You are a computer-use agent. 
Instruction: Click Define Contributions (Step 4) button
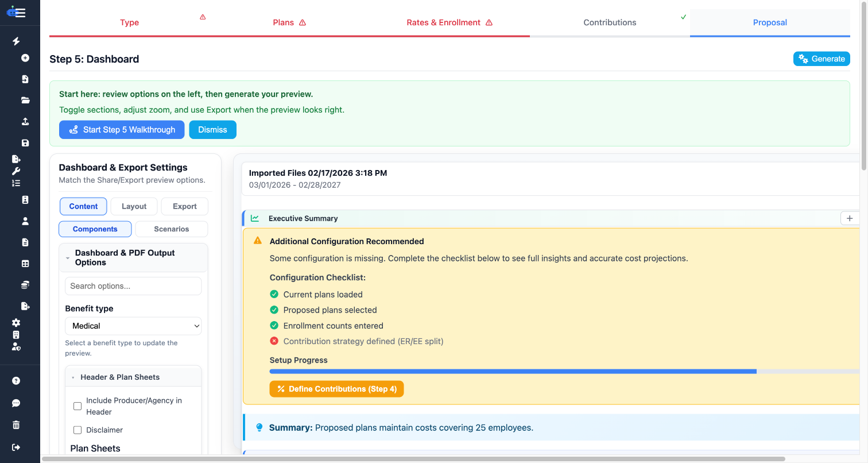(336, 389)
